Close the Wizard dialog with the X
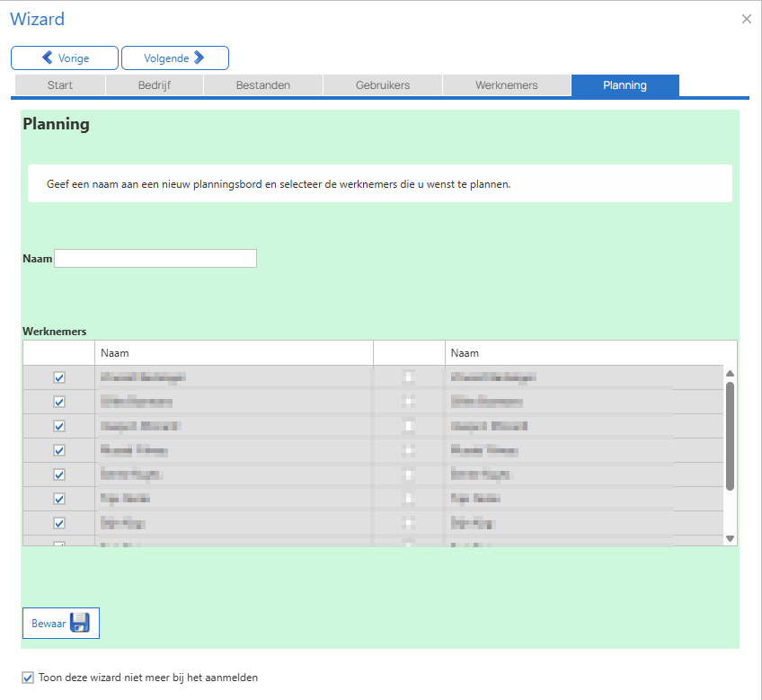Screen dimensions: 762x700 click(x=747, y=19)
